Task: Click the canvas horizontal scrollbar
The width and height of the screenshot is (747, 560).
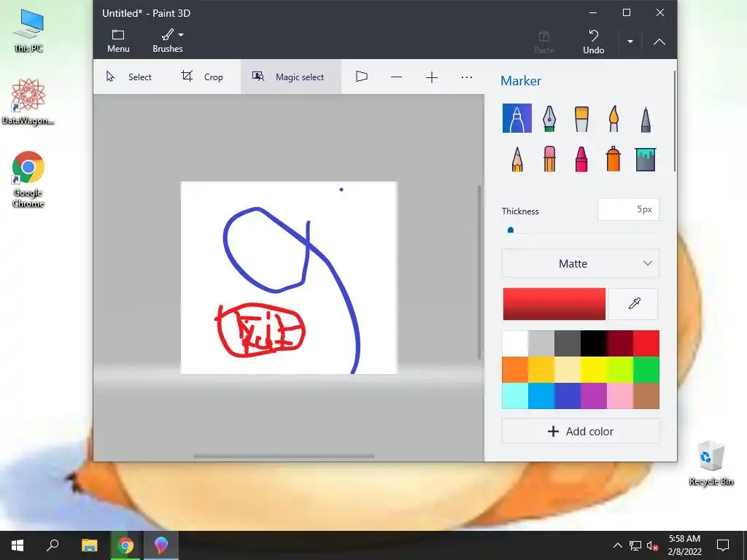Action: (284, 456)
